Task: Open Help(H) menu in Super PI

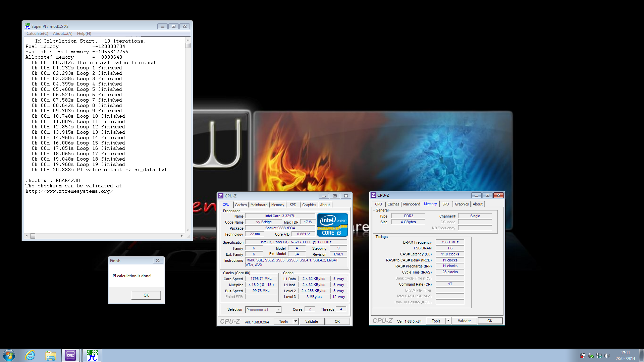Action: (84, 34)
